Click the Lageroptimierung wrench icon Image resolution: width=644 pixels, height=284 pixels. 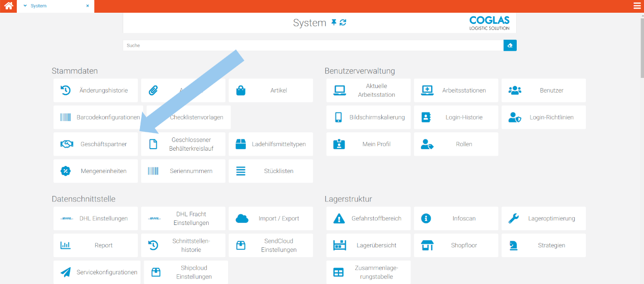(x=514, y=218)
